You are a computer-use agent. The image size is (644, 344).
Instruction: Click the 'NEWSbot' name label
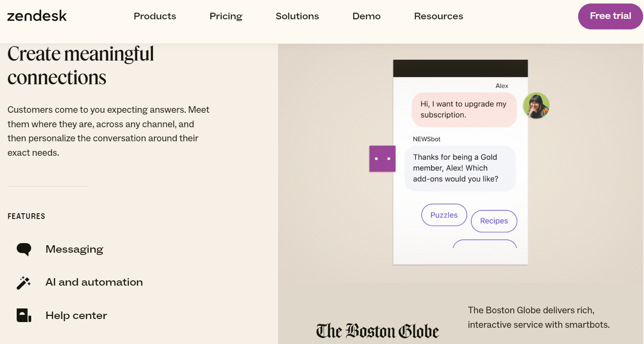click(x=427, y=139)
